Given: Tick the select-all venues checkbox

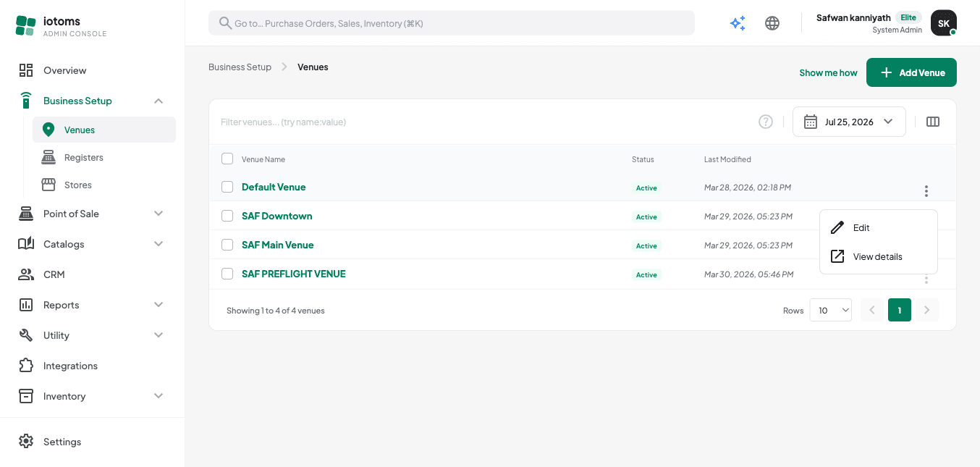Looking at the screenshot, I should 227,159.
